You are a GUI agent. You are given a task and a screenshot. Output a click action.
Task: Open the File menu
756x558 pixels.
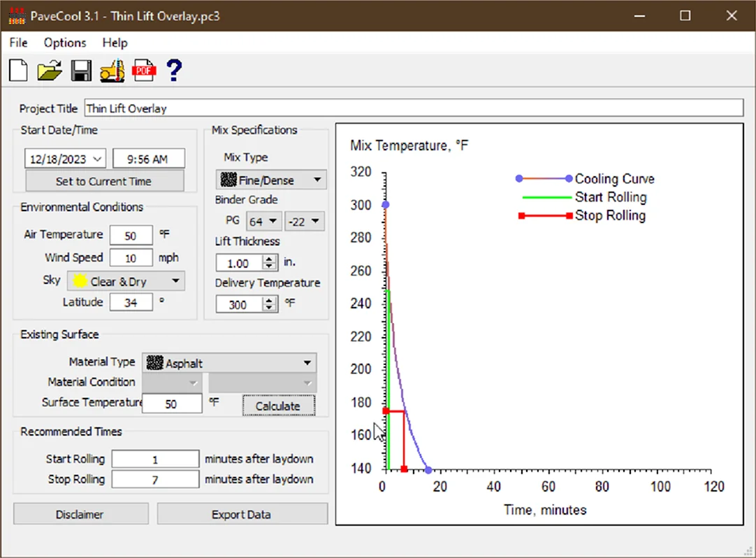click(19, 43)
